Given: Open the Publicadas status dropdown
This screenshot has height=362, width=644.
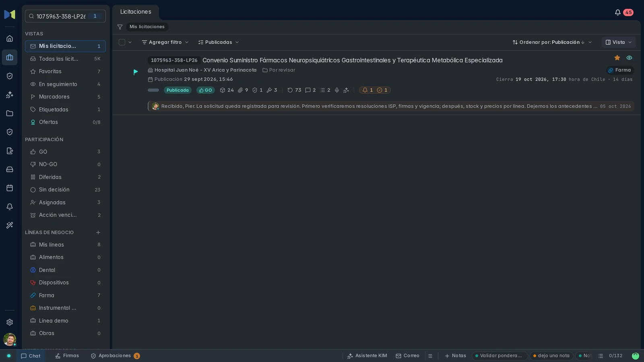Looking at the screenshot, I should [219, 42].
